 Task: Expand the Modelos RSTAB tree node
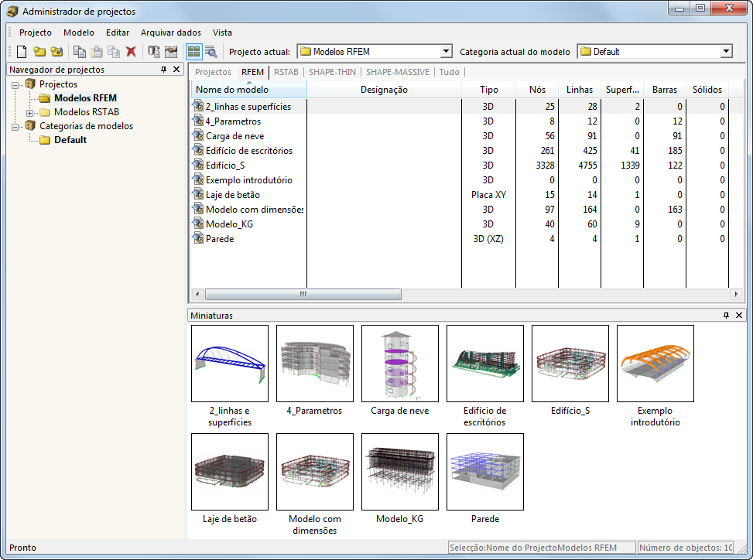pyautogui.click(x=29, y=113)
